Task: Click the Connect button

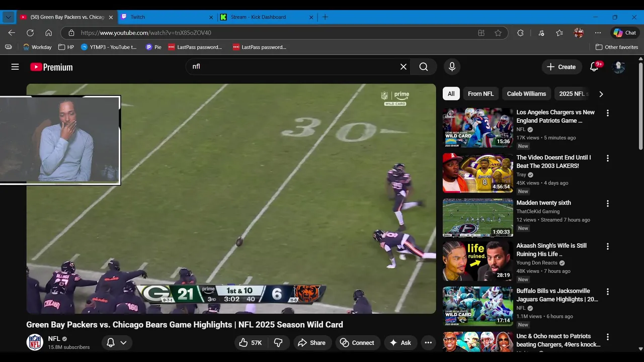Action: (x=358, y=343)
